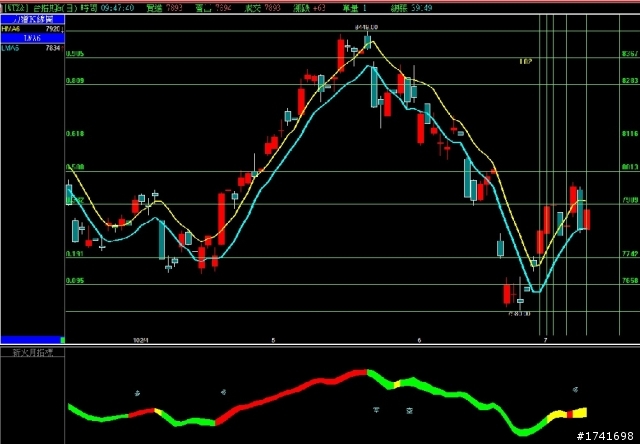
Task: Select the blue LMA6 header bar
Action: coord(33,38)
